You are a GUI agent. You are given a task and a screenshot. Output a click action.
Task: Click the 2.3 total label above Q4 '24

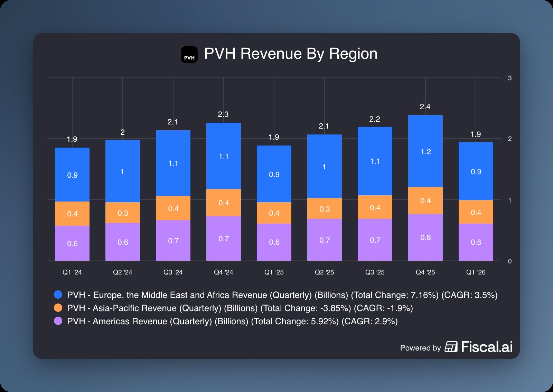[x=223, y=114]
